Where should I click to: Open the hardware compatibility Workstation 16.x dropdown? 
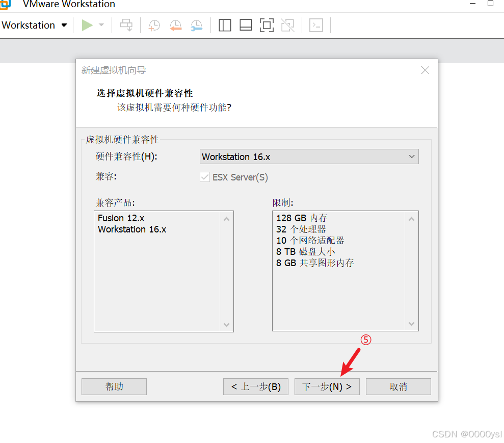click(309, 157)
